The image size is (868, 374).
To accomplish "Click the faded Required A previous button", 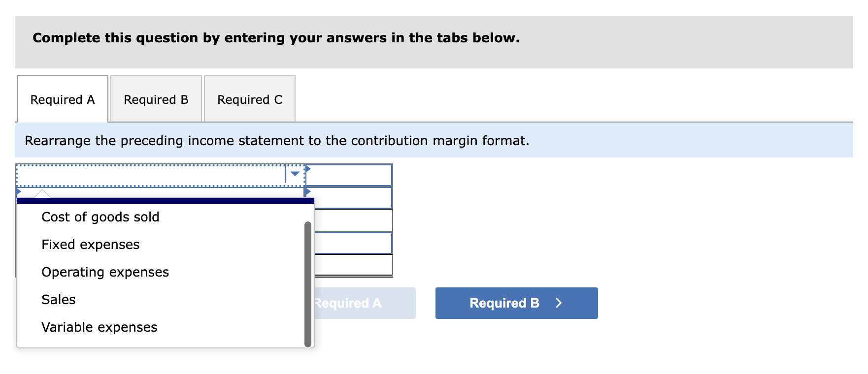I will point(365,303).
